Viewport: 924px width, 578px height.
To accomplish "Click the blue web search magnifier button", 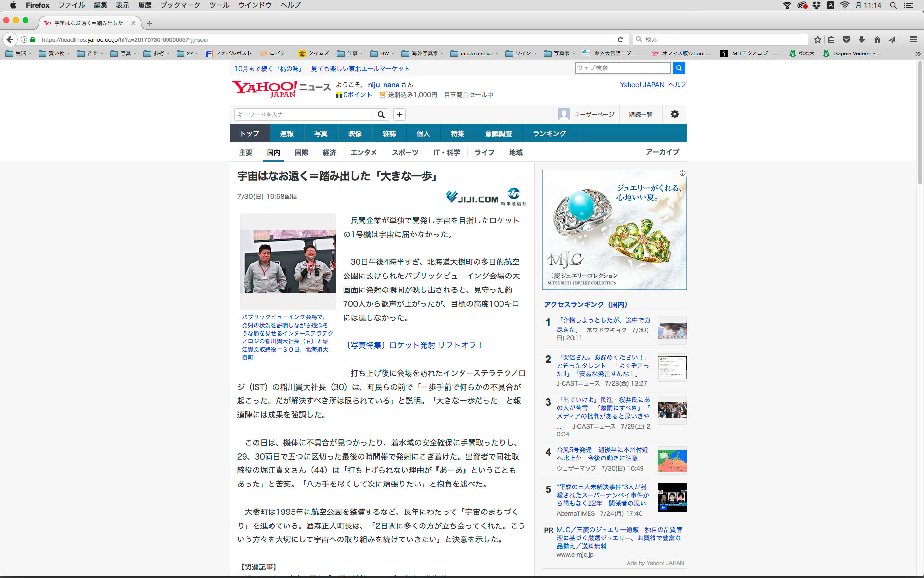I will 679,68.
